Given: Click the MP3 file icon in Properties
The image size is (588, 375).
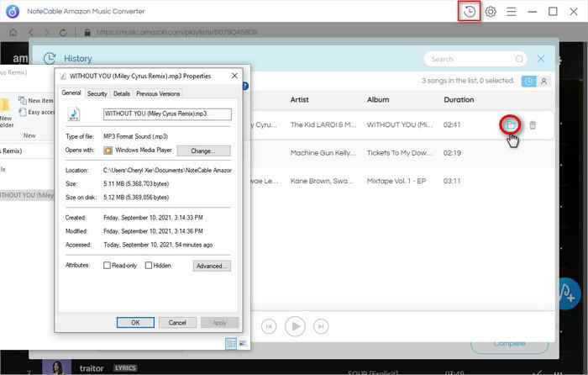Looking at the screenshot, I should point(74,114).
